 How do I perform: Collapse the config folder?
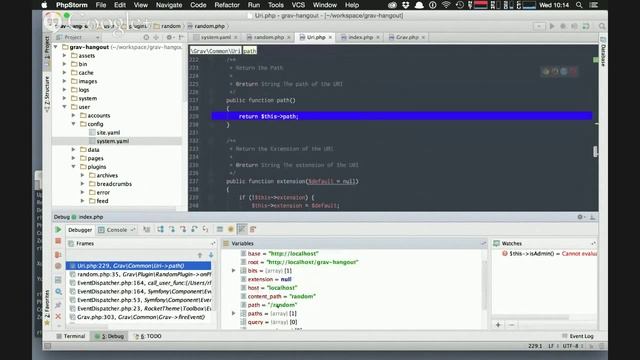[x=73, y=124]
